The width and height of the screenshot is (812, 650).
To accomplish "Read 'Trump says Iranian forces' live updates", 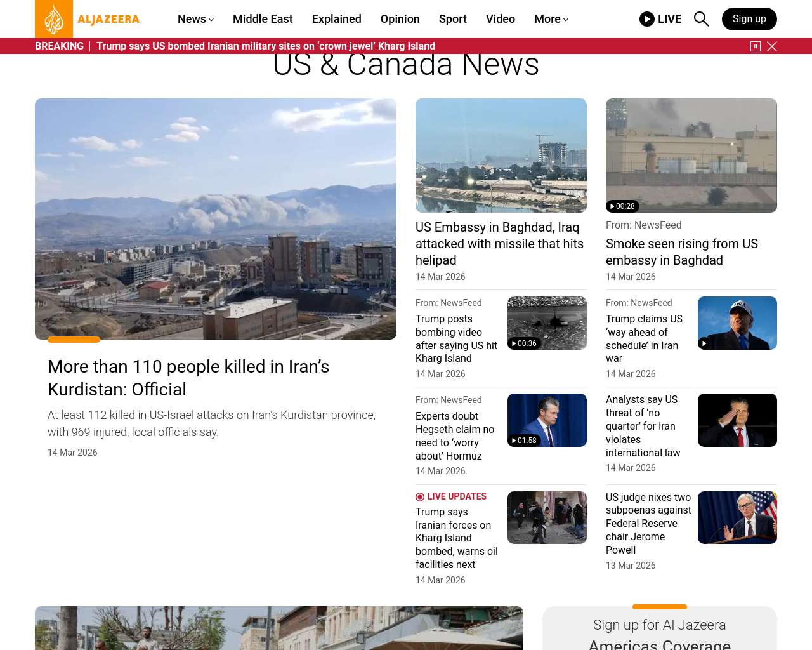I will [x=457, y=538].
